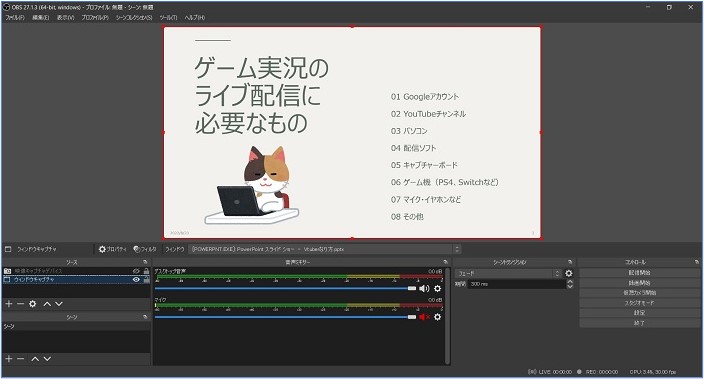Remove selected source with minus icon

point(20,304)
